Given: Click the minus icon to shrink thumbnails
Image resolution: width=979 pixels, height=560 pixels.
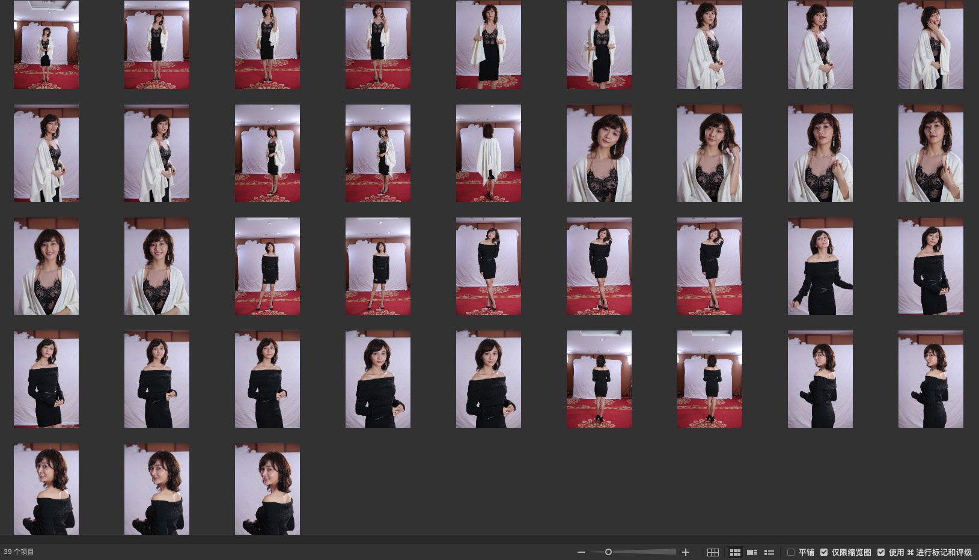Looking at the screenshot, I should (x=581, y=552).
